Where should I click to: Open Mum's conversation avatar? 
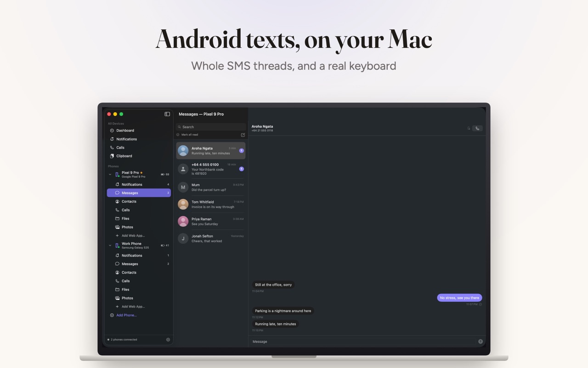coord(183,187)
